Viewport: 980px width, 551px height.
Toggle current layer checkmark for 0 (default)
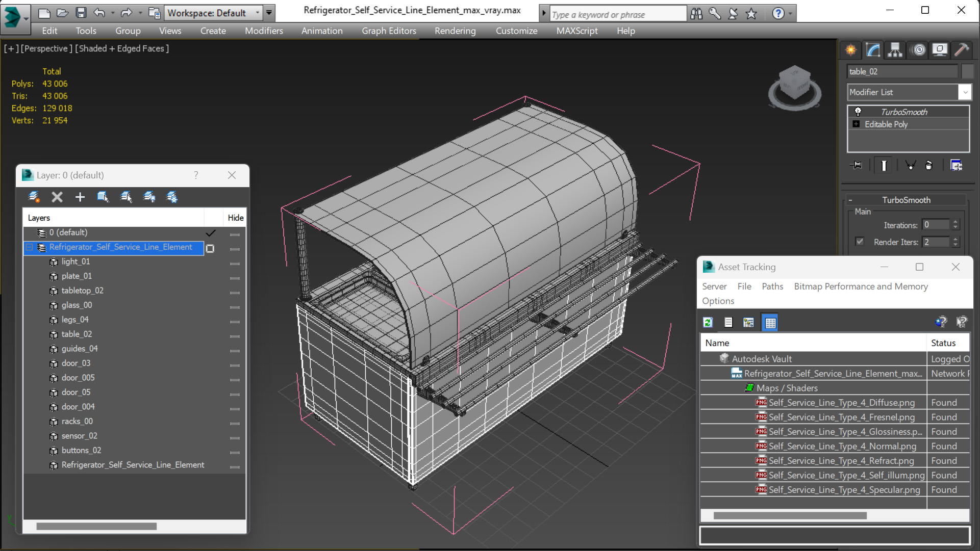pos(211,233)
